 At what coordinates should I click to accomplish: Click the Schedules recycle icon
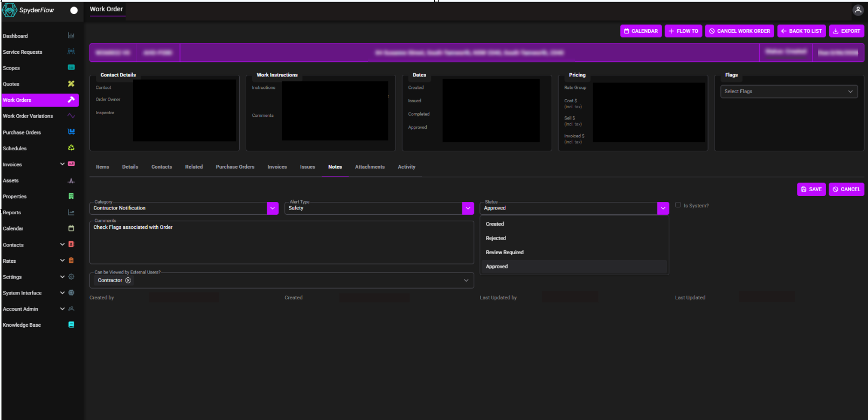[71, 148]
